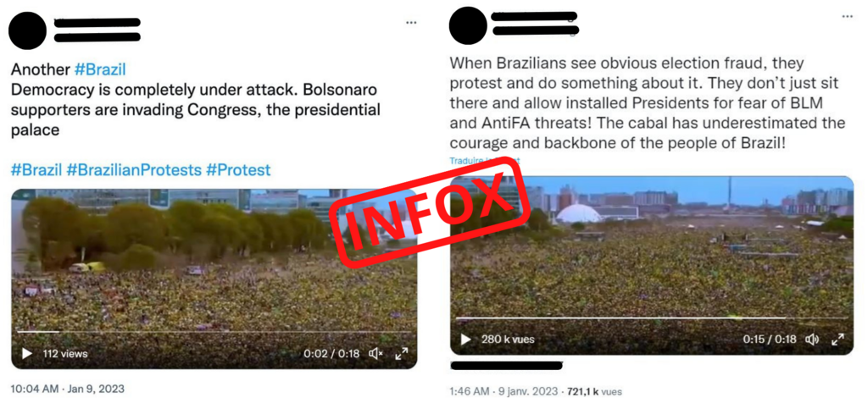Play the right tweet's video
The width and height of the screenshot is (868, 403).
(x=466, y=339)
